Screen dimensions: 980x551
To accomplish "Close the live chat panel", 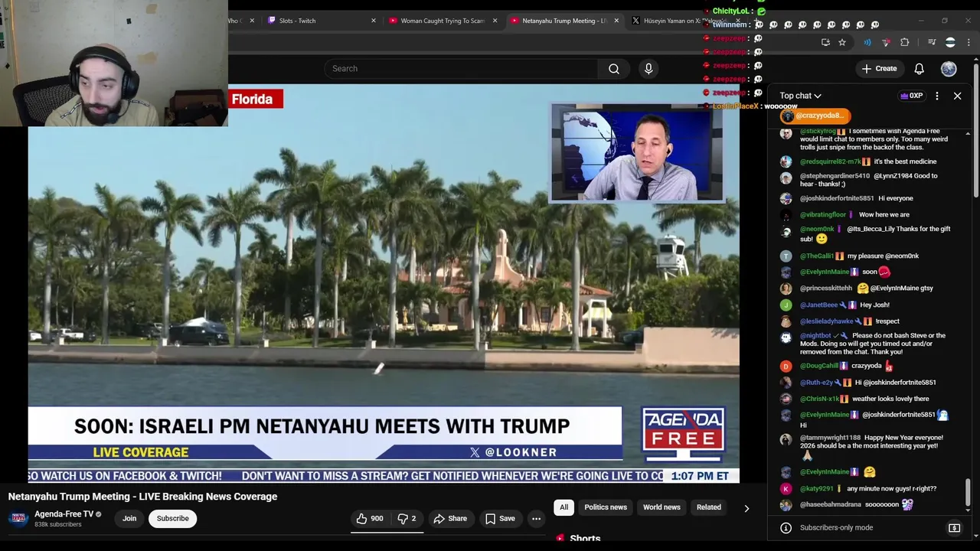I will coord(957,96).
